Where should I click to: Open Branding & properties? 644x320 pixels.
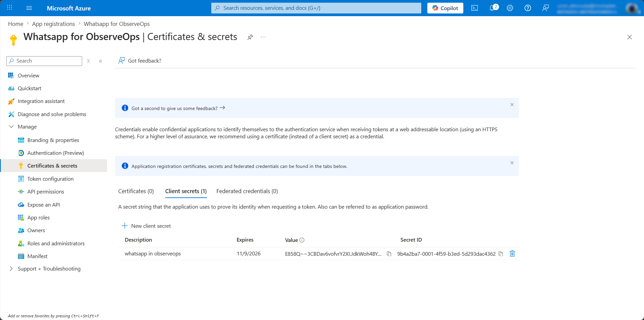coord(54,140)
